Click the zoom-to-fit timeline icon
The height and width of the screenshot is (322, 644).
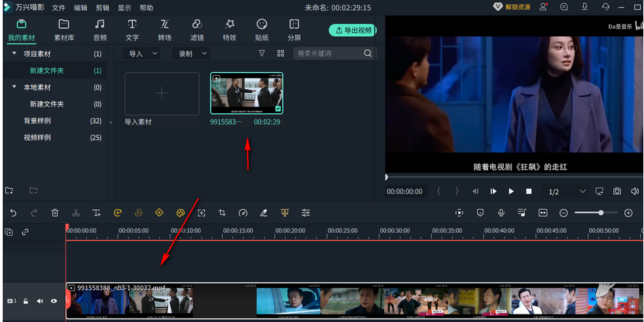click(543, 213)
